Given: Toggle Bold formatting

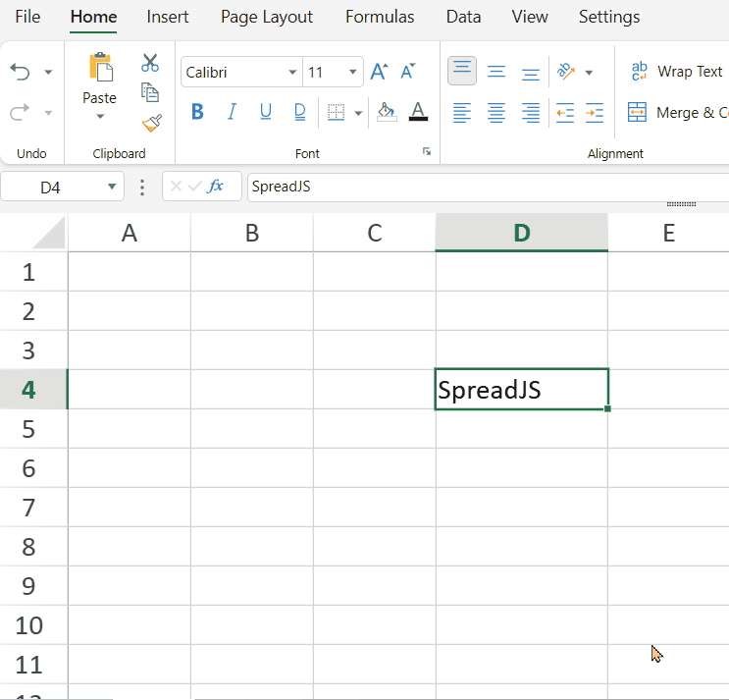Looking at the screenshot, I should click(197, 112).
